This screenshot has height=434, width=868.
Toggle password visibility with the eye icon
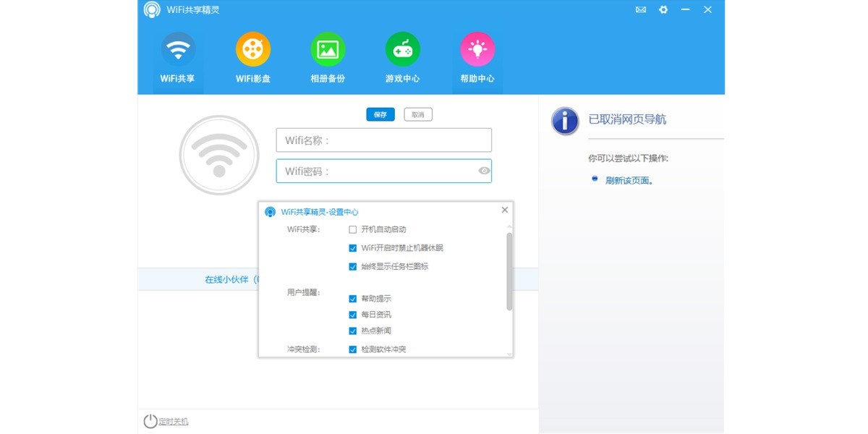pyautogui.click(x=483, y=171)
